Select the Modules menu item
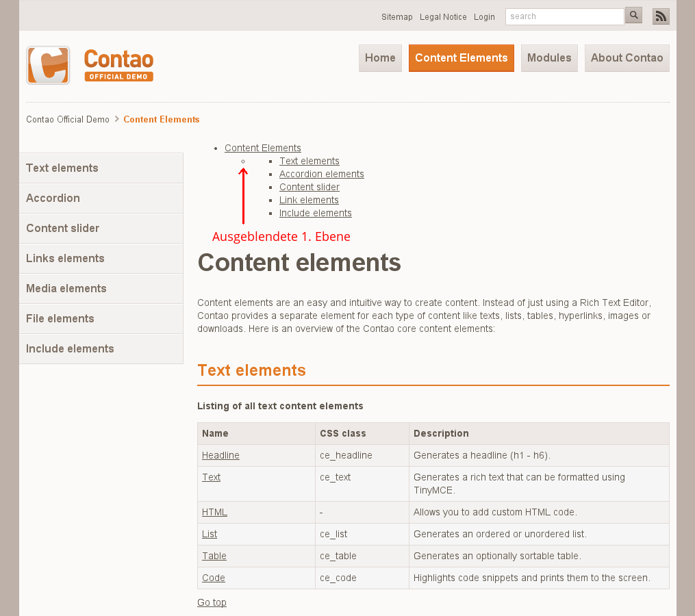695x616 pixels. (x=549, y=58)
